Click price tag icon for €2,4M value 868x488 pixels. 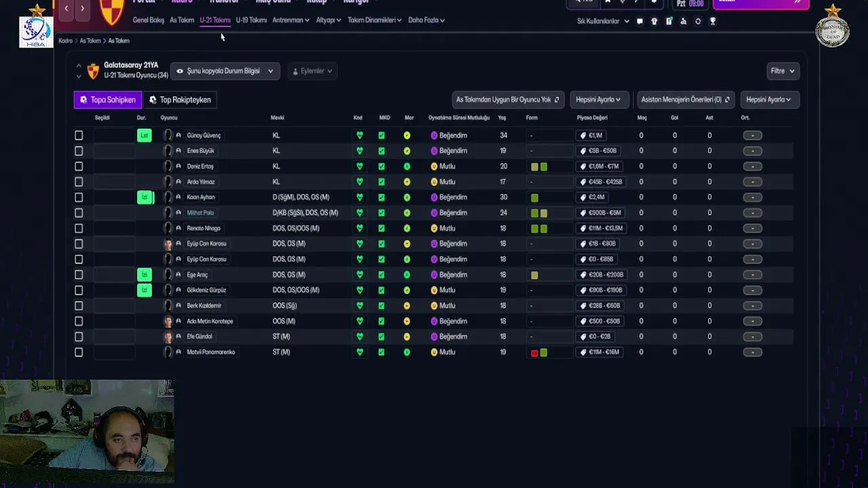click(583, 197)
